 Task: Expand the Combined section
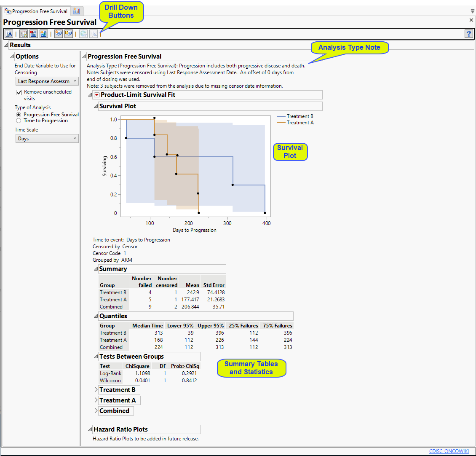click(96, 410)
